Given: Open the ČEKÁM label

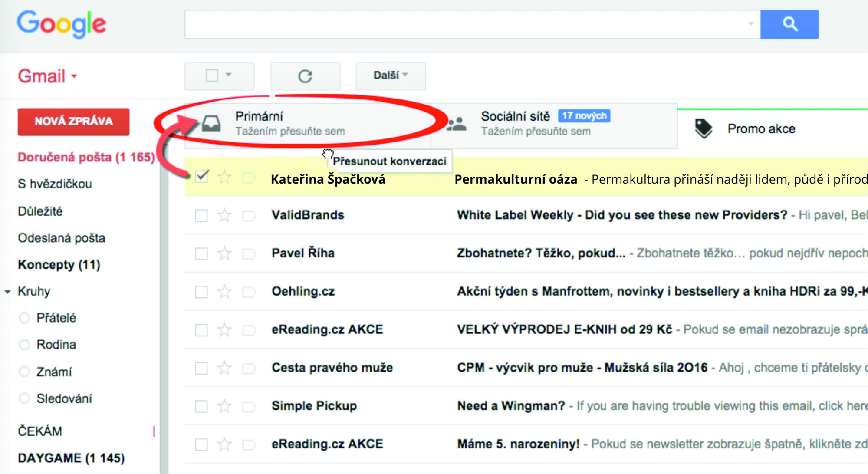Looking at the screenshot, I should [40, 431].
